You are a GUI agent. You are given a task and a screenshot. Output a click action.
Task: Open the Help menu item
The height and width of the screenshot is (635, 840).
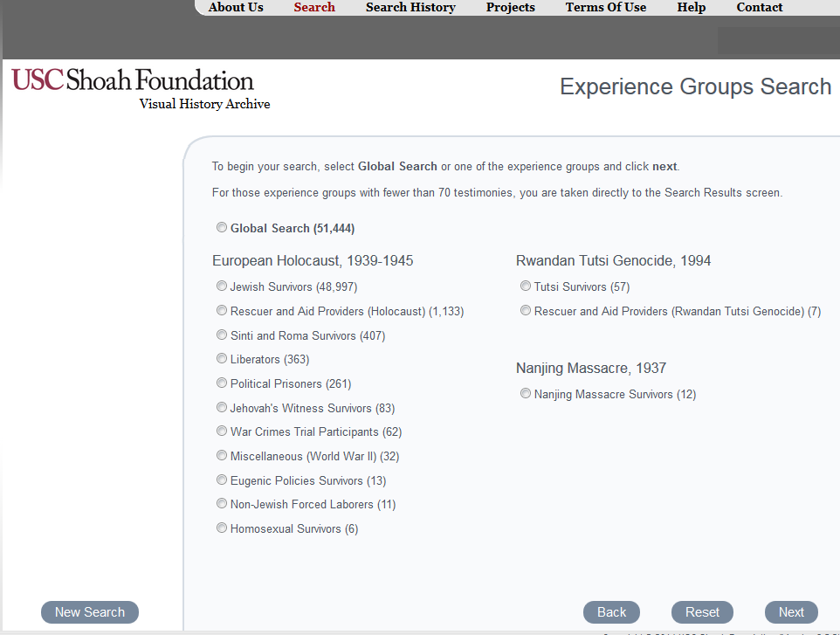pos(692,7)
